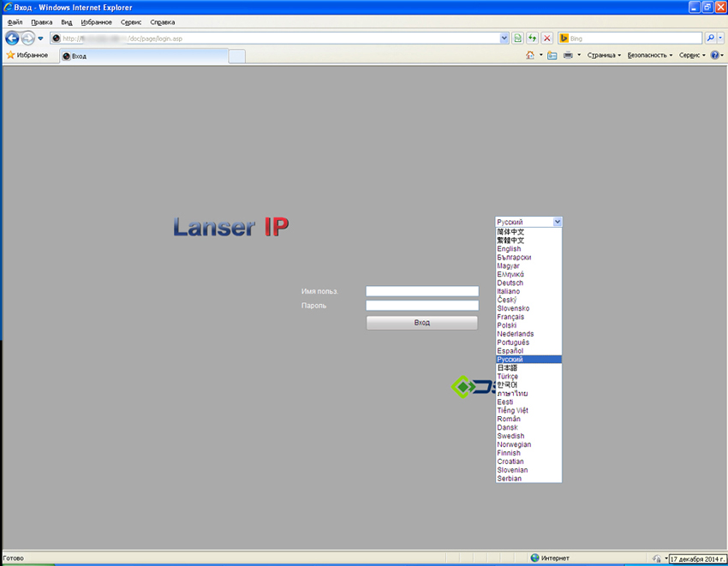Open the Избранное menu in menu bar
The height and width of the screenshot is (566, 728).
[x=96, y=21]
